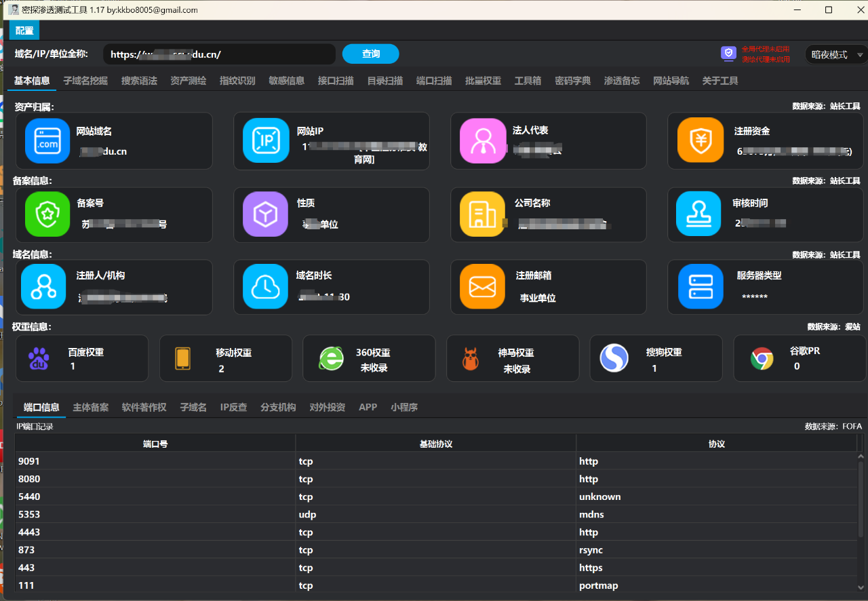Click the udp cell in port 5353 row

[436, 514]
